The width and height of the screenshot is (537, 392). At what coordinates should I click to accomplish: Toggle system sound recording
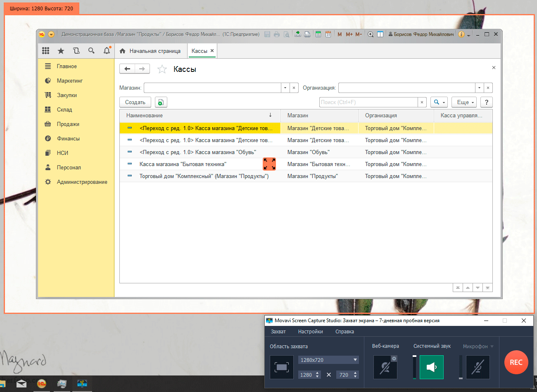click(x=431, y=367)
